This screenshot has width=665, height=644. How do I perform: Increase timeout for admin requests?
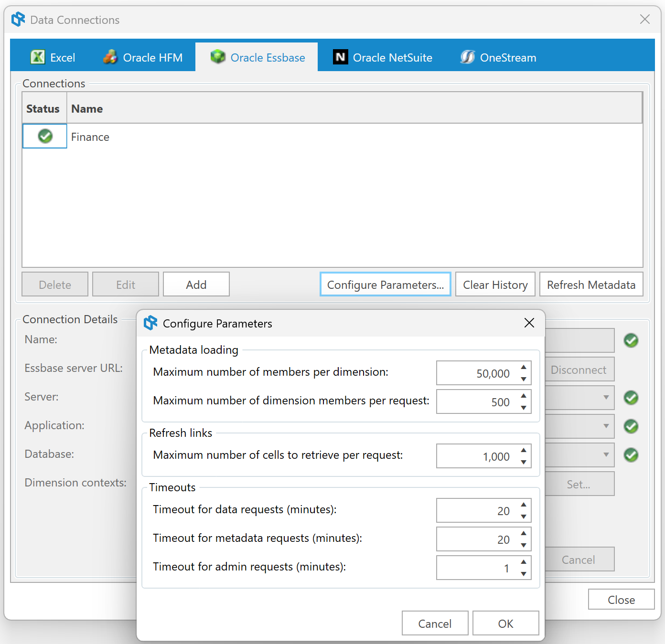[x=524, y=561]
